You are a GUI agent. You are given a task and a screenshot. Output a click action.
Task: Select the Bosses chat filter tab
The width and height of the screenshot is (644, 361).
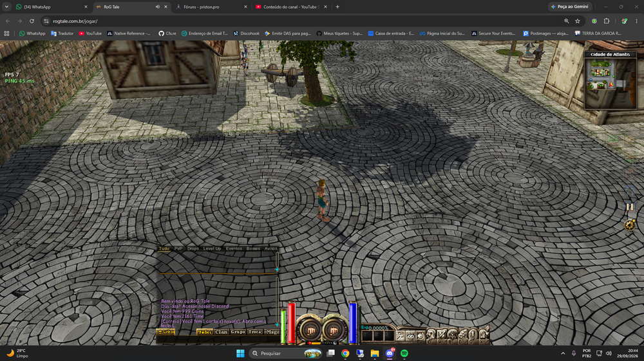point(253,248)
